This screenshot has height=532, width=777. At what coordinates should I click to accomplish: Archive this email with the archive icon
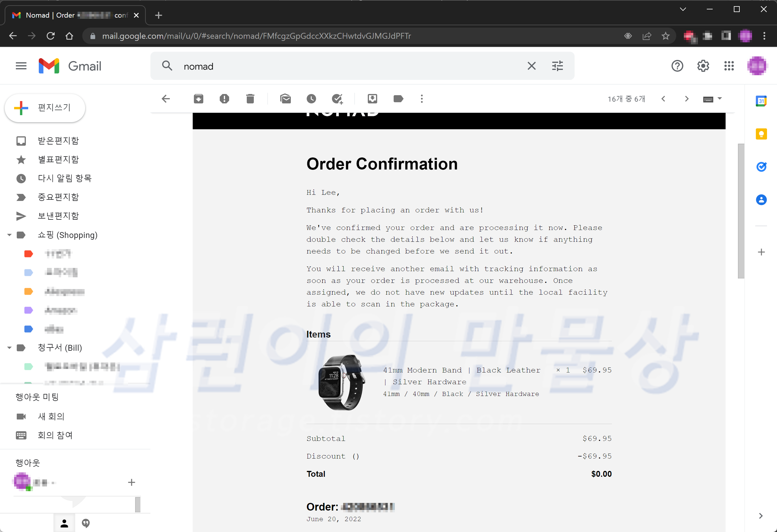(x=198, y=99)
